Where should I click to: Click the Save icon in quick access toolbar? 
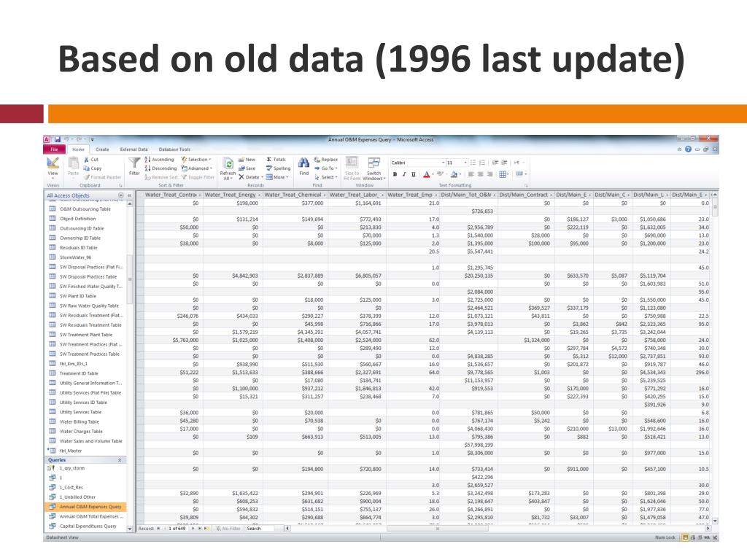[x=57, y=139]
